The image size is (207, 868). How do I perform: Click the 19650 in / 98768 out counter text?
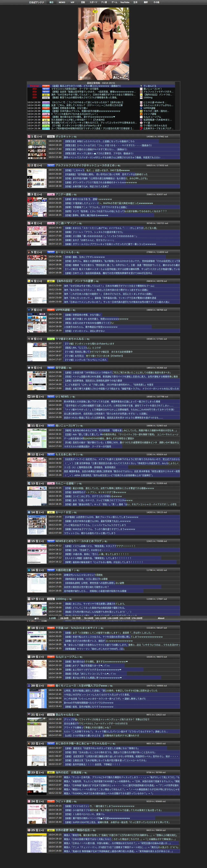pyautogui.click(x=156, y=310)
